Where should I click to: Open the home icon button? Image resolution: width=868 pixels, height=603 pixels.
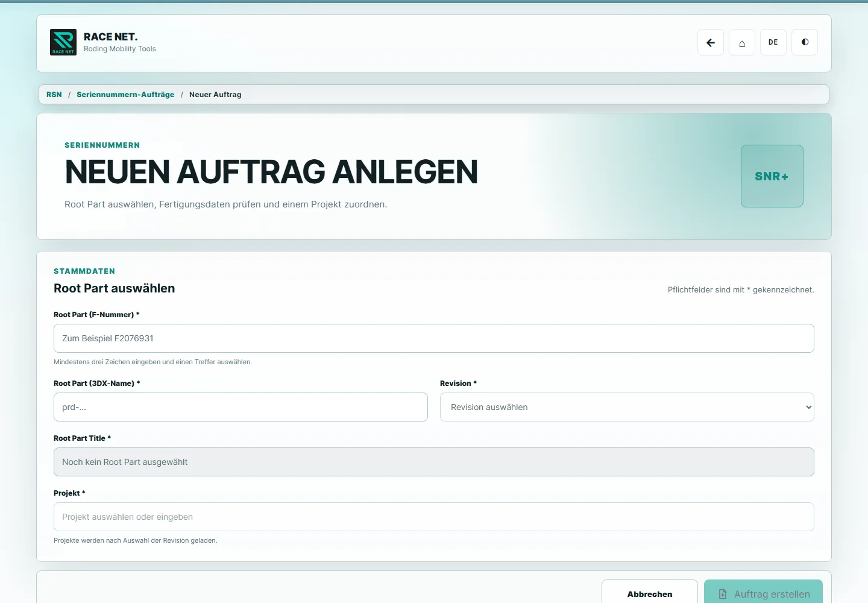(x=742, y=42)
